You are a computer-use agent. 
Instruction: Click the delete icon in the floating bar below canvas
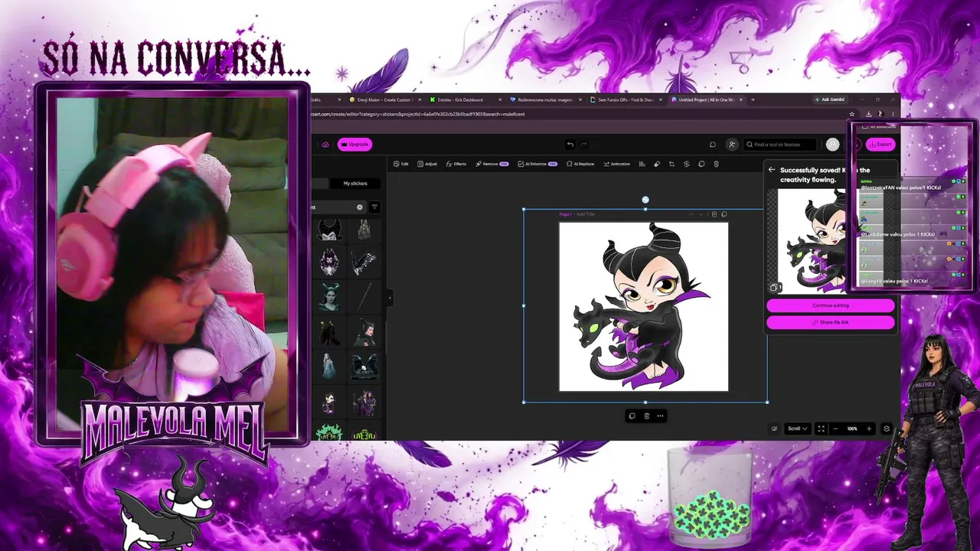pos(646,416)
